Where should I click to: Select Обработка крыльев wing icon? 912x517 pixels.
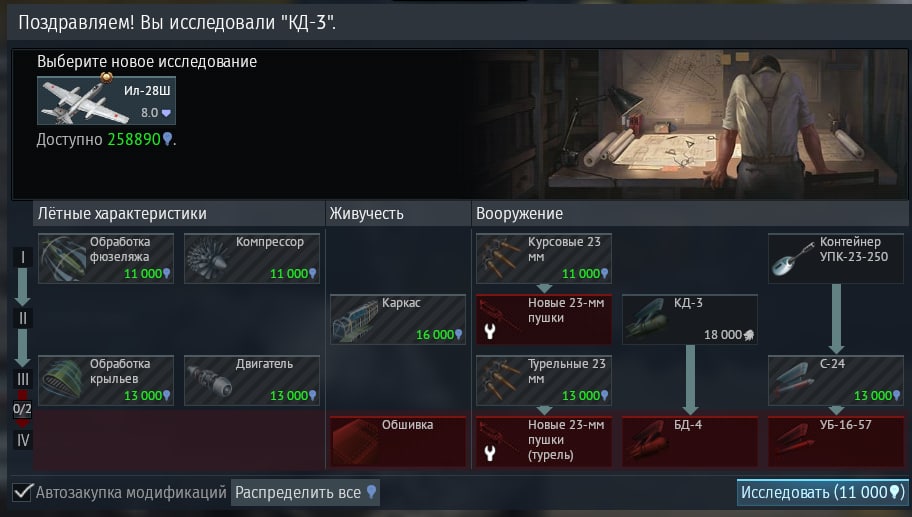[x=105, y=380]
